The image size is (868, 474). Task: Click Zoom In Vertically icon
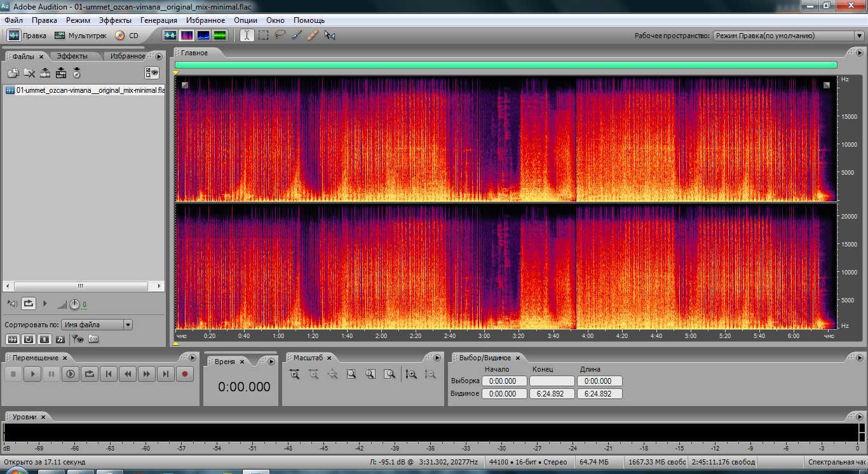412,374
